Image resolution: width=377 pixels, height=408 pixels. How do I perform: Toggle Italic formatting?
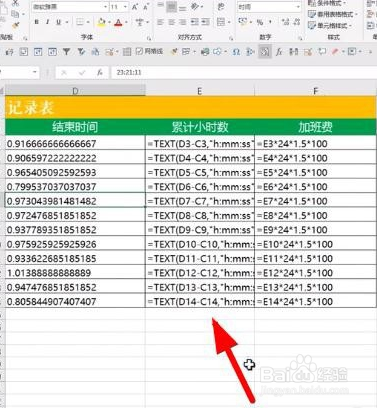47,22
